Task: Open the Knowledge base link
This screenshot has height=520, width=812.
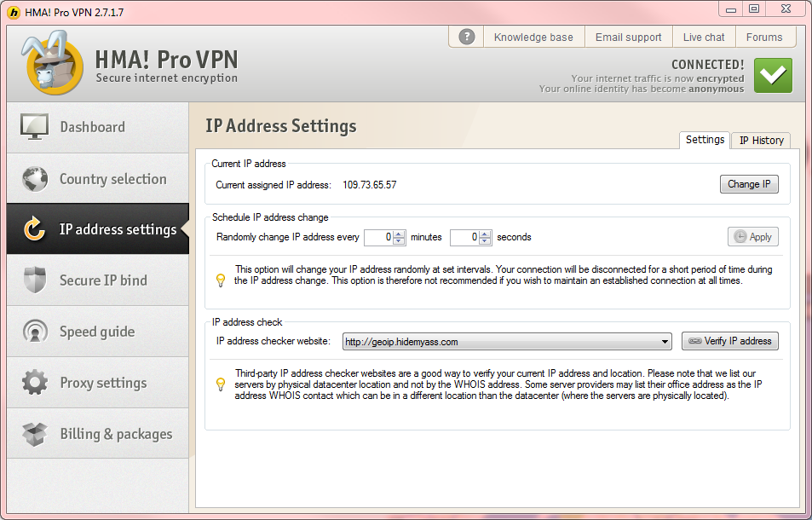Action: click(x=533, y=38)
